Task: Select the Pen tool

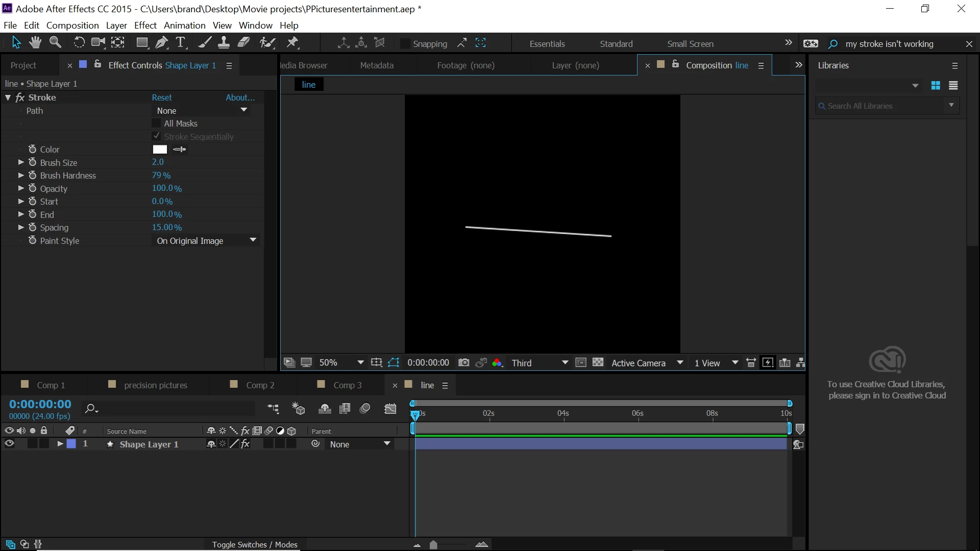Action: point(162,43)
